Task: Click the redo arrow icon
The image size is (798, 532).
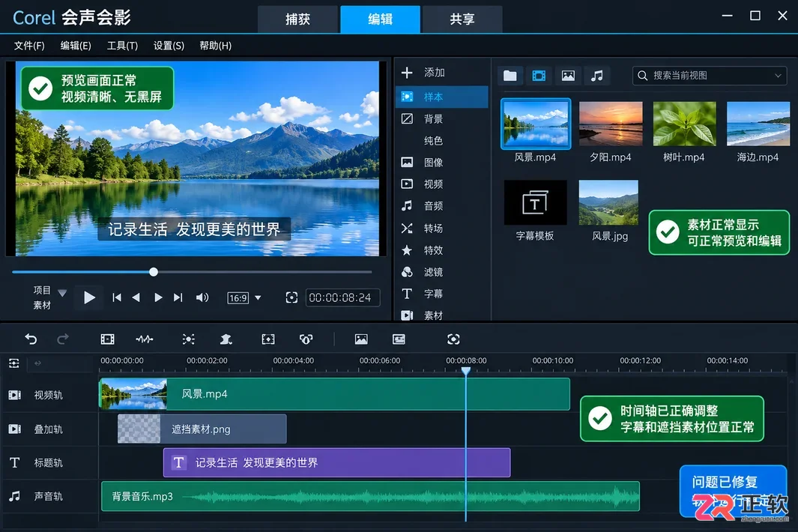Action: tap(63, 339)
